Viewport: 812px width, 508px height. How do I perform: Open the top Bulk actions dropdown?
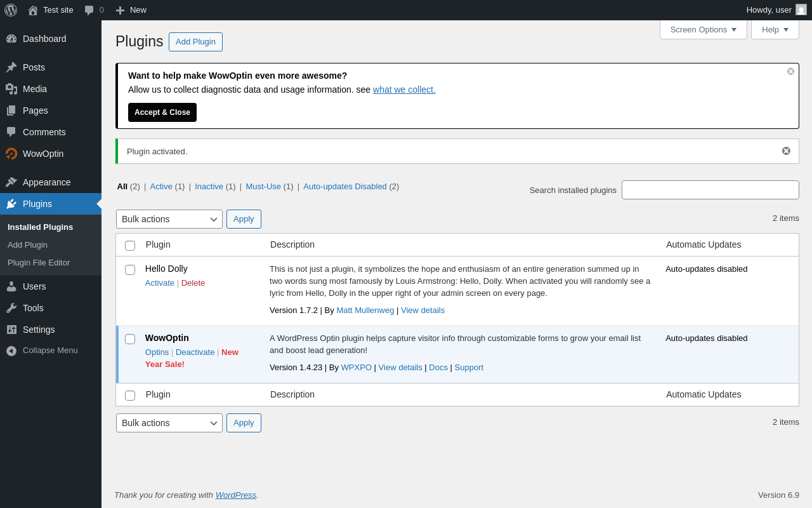coord(169,219)
